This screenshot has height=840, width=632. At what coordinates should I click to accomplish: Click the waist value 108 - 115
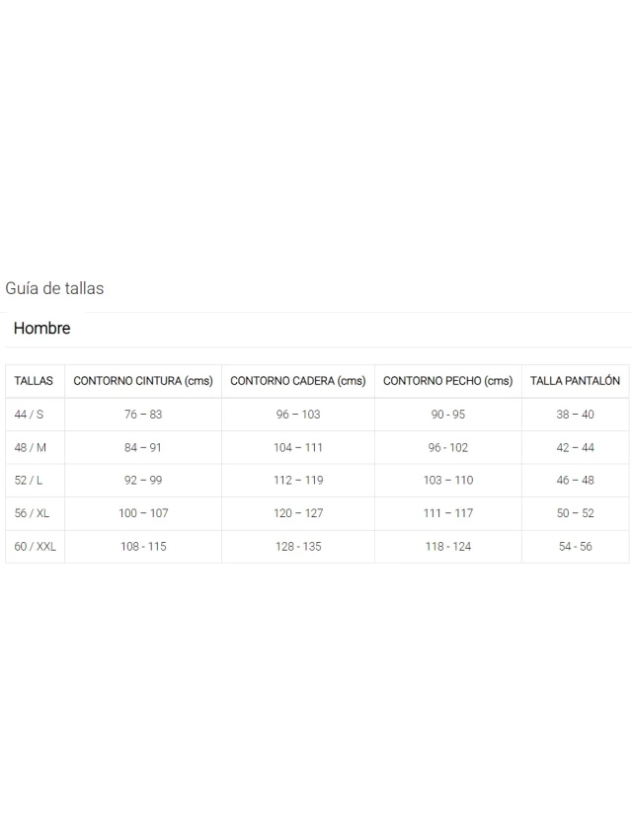click(143, 547)
